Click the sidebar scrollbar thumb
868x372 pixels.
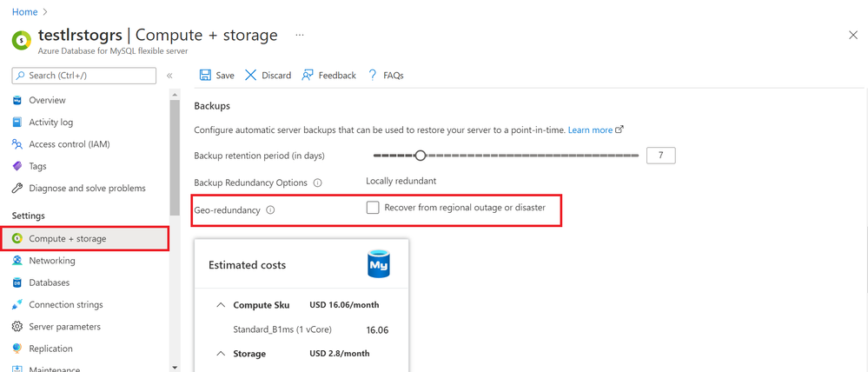click(175, 158)
